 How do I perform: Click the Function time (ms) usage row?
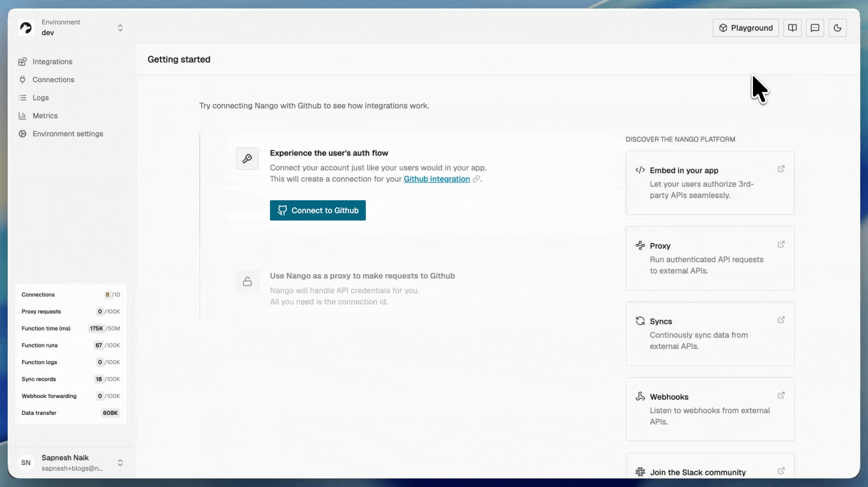[x=71, y=329]
